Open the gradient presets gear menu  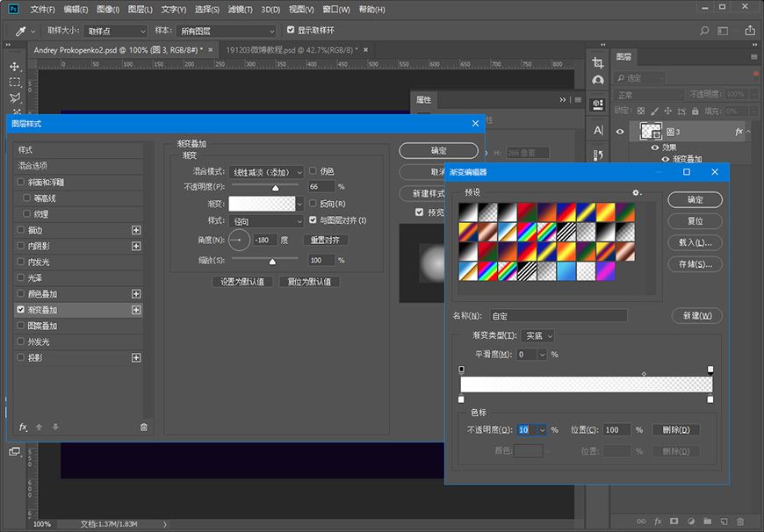coord(637,192)
